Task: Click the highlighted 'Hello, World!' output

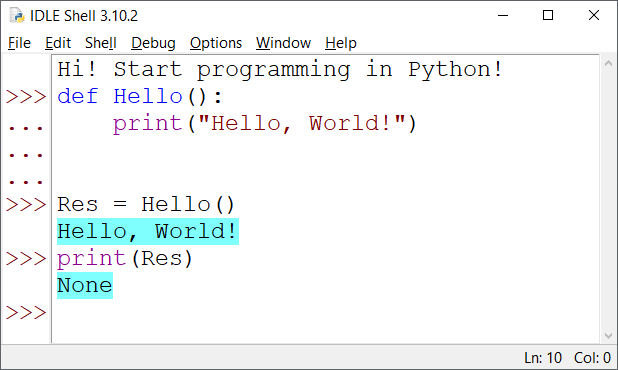Action: pos(148,232)
